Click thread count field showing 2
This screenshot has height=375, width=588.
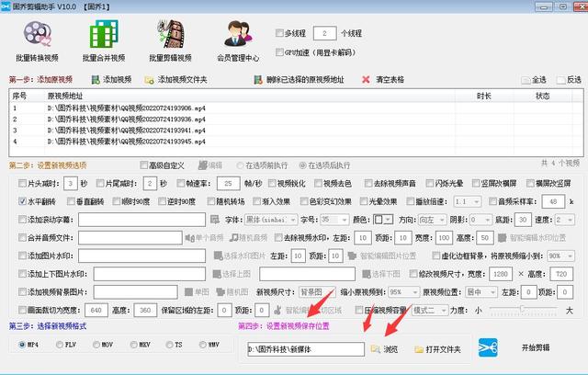click(324, 33)
